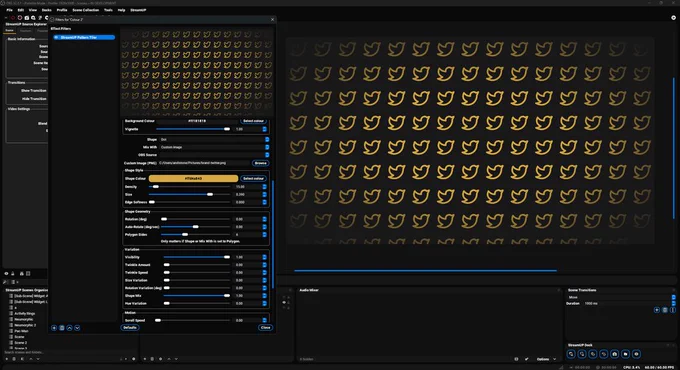
Task: Select Scene 2 in Scenes Organiser
Action: 21,343
